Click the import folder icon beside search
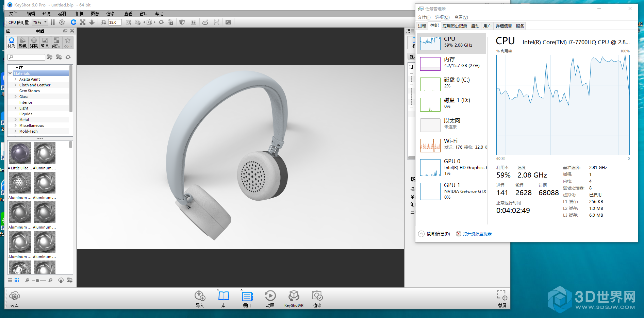The width and height of the screenshot is (644, 318). click(x=59, y=57)
